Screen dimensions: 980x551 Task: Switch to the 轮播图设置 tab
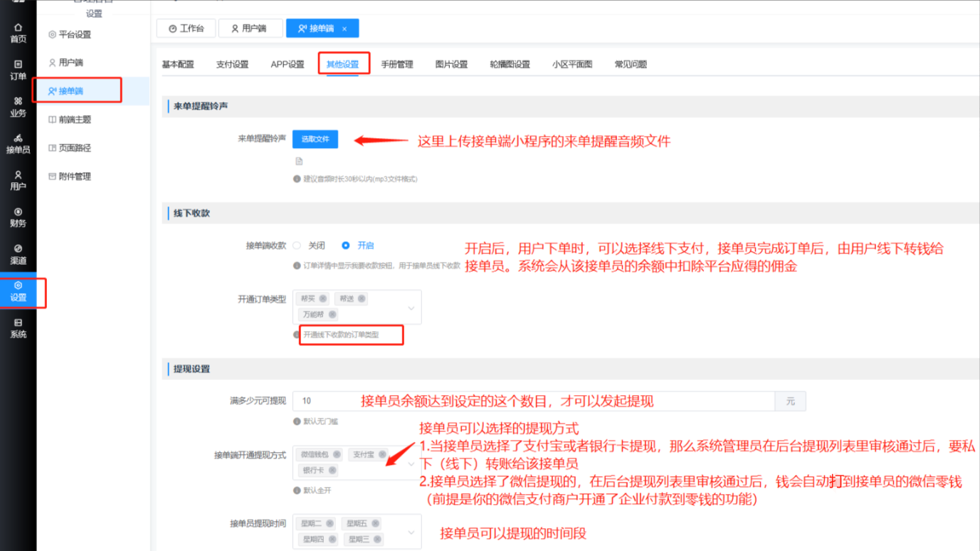510,64
